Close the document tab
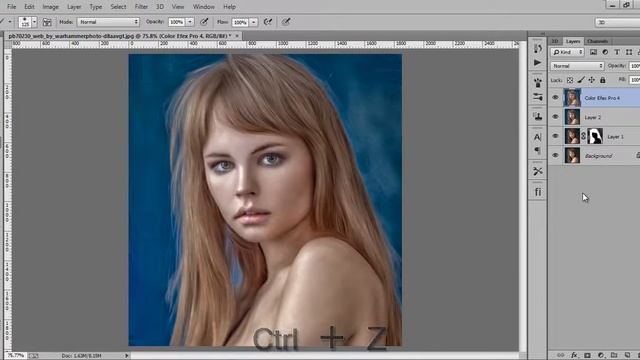The height and width of the screenshot is (360, 640). point(237,36)
